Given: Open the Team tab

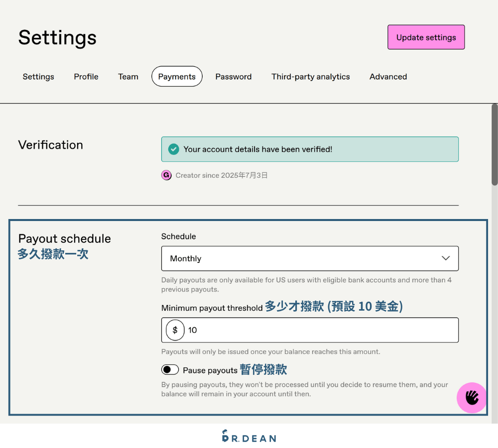Looking at the screenshot, I should pos(128,77).
